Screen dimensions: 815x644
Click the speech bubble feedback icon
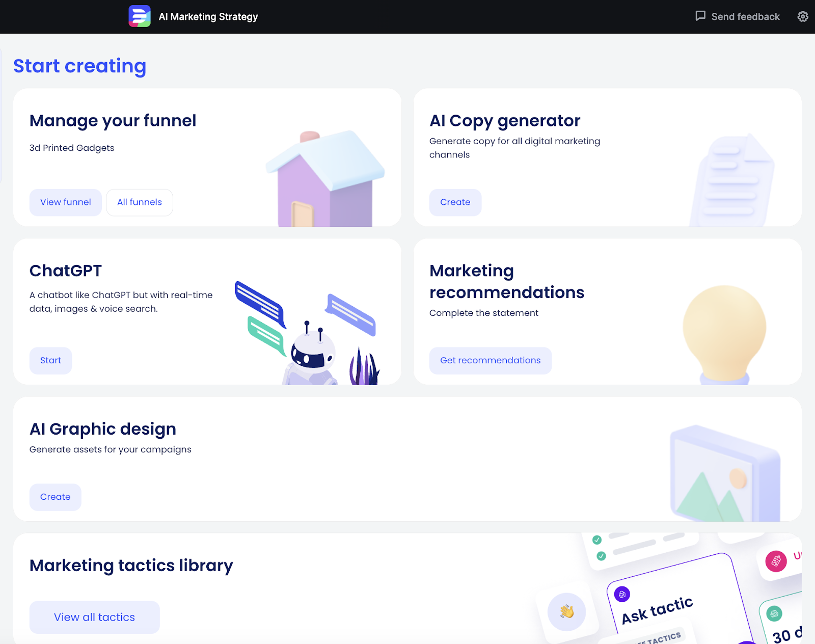pos(701,16)
